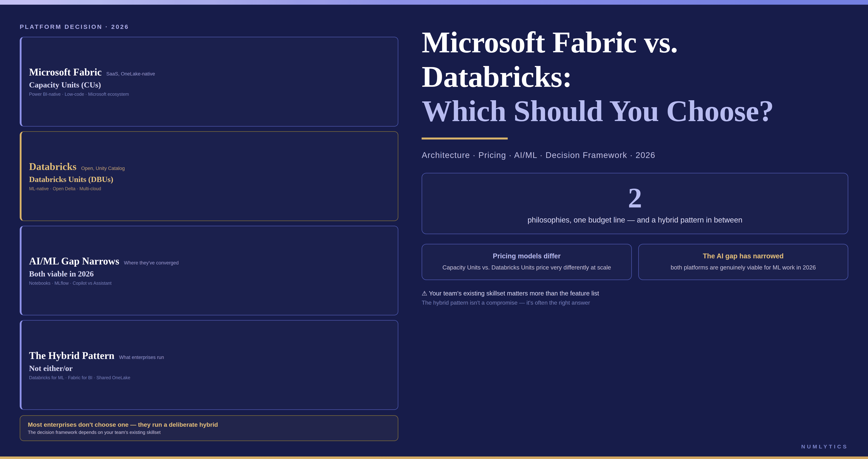Viewport: 868px width, 459px height.
Task: Click the large '2' statistic number
Action: (x=635, y=198)
